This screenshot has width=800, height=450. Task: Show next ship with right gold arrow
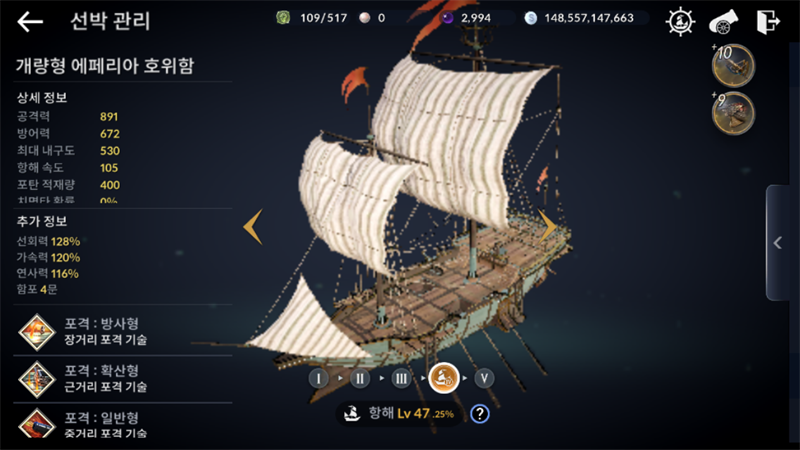tap(548, 227)
